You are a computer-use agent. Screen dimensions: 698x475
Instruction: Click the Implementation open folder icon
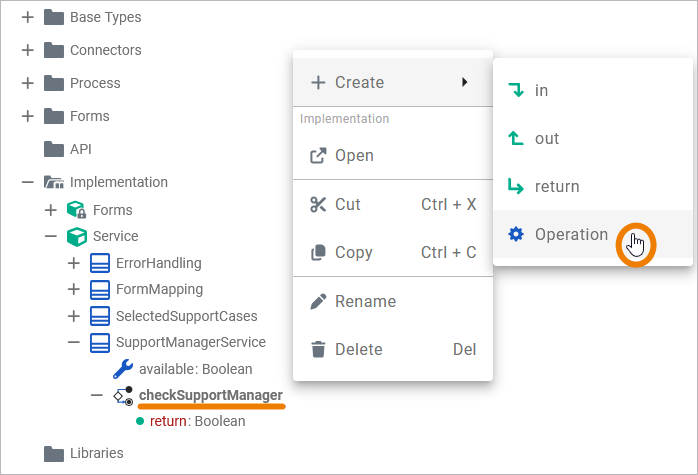click(x=54, y=182)
